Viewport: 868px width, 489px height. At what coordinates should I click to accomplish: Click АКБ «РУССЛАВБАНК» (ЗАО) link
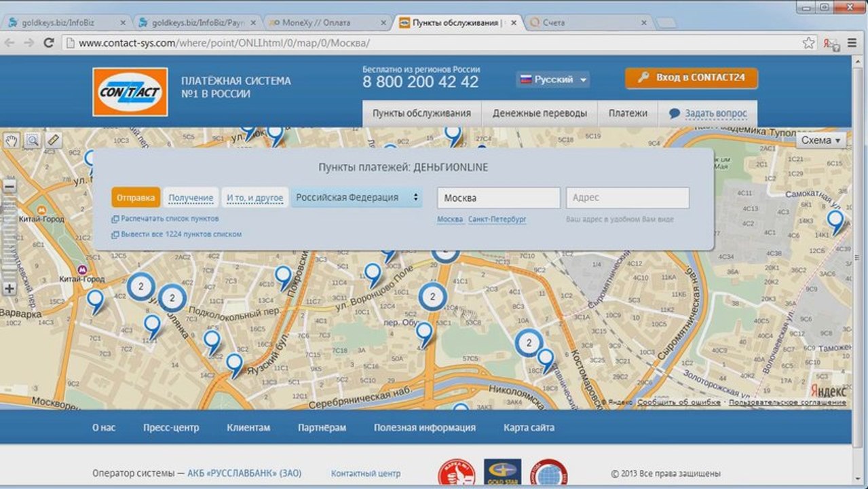244,473
